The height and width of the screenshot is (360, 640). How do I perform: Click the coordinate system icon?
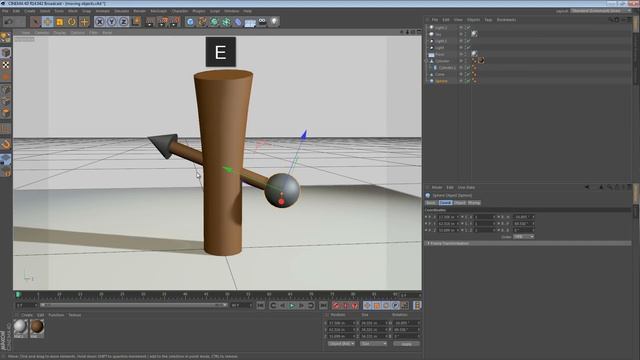point(136,21)
